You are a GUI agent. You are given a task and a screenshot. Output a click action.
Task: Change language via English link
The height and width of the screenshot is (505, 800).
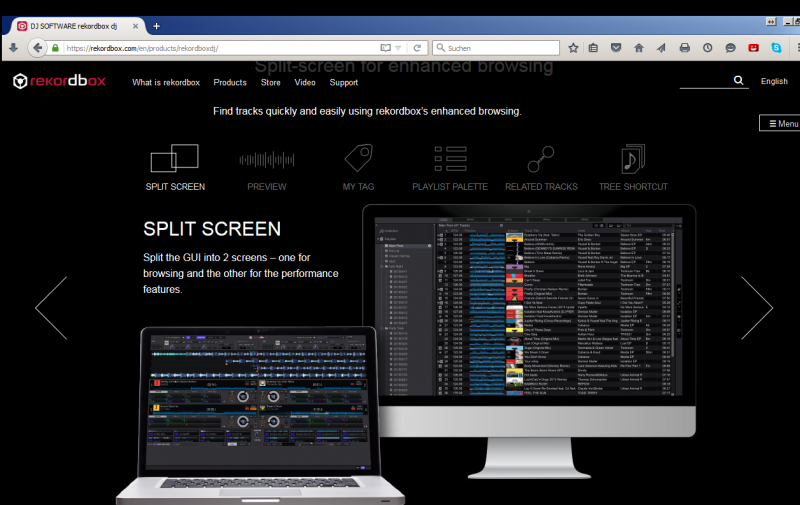(x=774, y=81)
